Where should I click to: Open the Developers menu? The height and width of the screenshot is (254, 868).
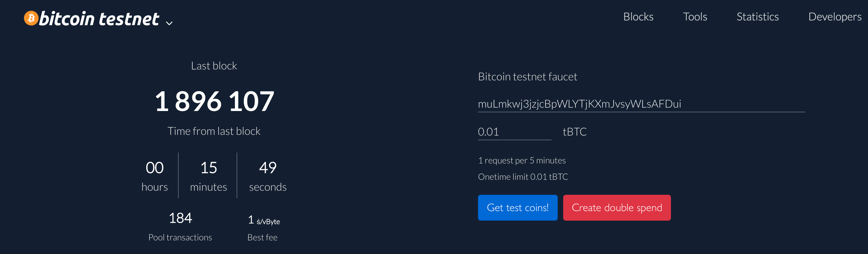point(835,17)
